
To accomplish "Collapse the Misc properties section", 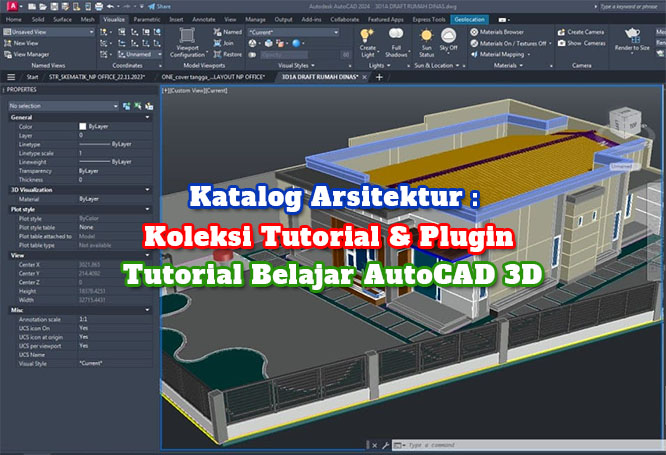I will click(147, 310).
